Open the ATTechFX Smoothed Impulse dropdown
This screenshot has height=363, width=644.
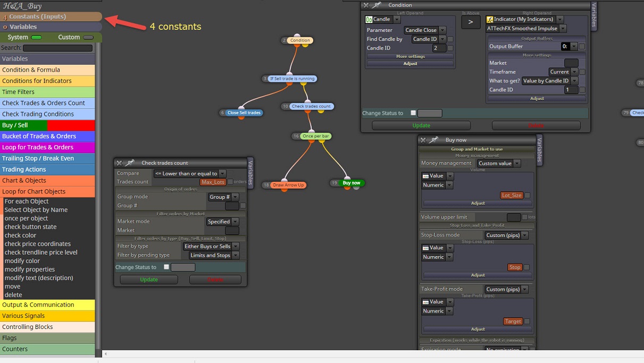(x=526, y=28)
